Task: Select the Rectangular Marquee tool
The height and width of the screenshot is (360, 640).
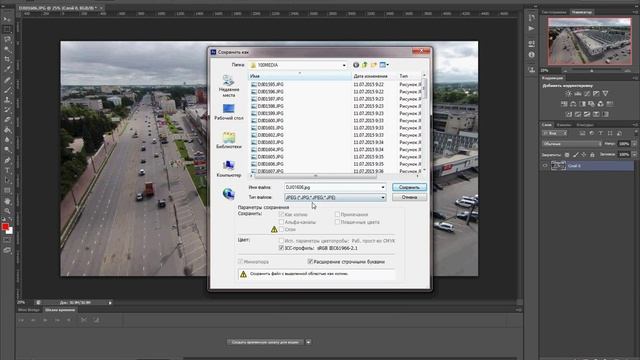Action: click(x=7, y=29)
